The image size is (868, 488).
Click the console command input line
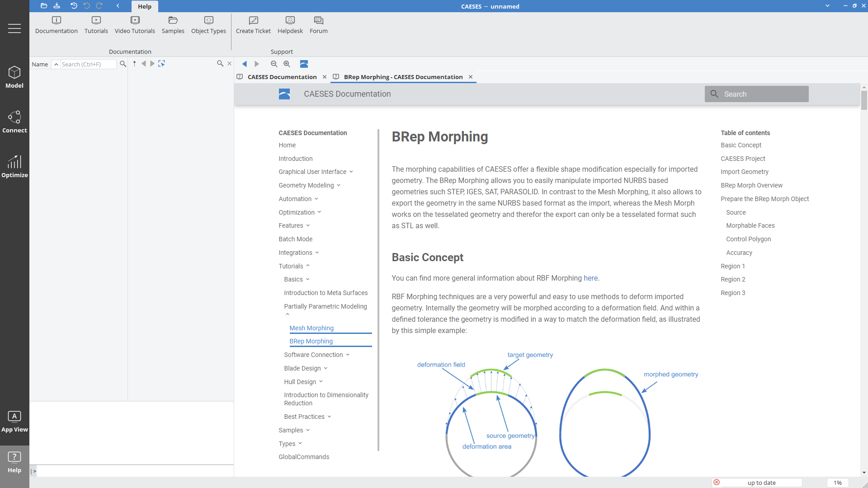point(134,471)
